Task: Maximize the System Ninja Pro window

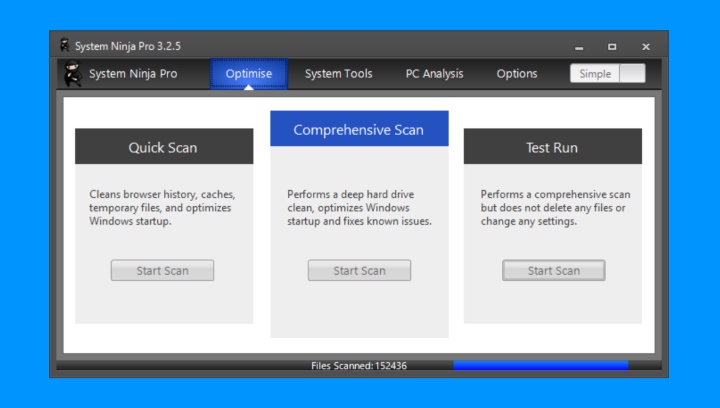Action: point(612,47)
